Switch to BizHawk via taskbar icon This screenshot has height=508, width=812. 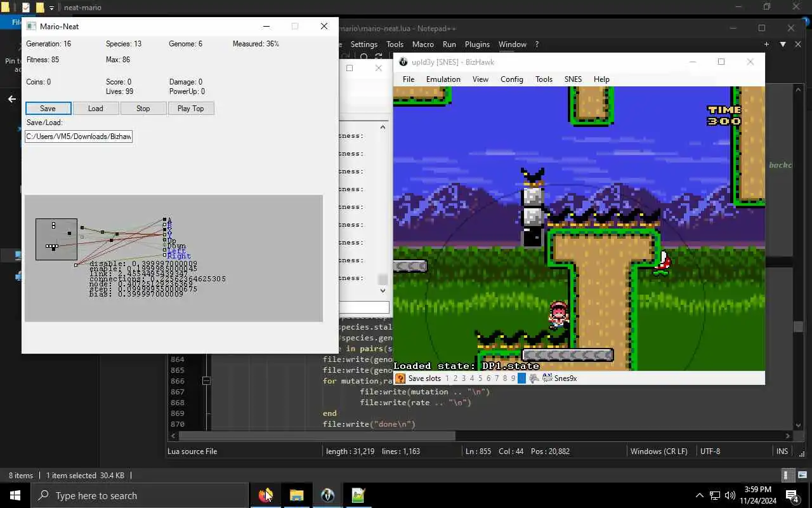(327, 495)
